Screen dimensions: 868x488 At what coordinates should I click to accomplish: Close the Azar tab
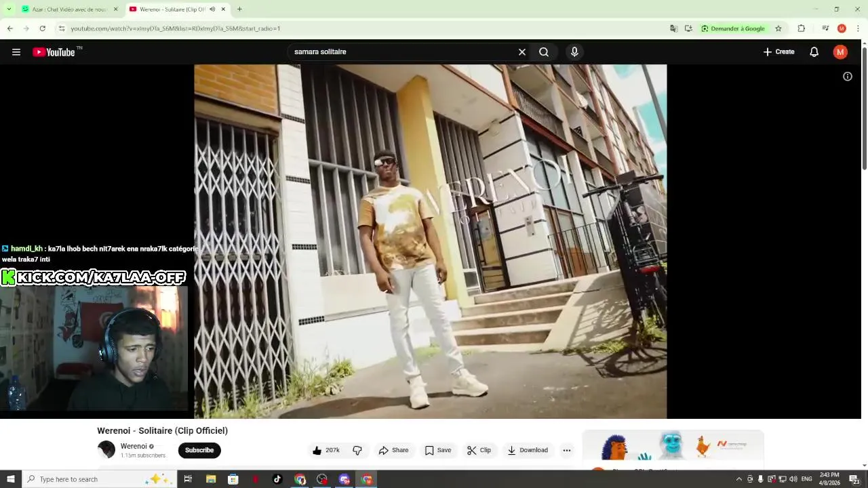[x=115, y=9]
